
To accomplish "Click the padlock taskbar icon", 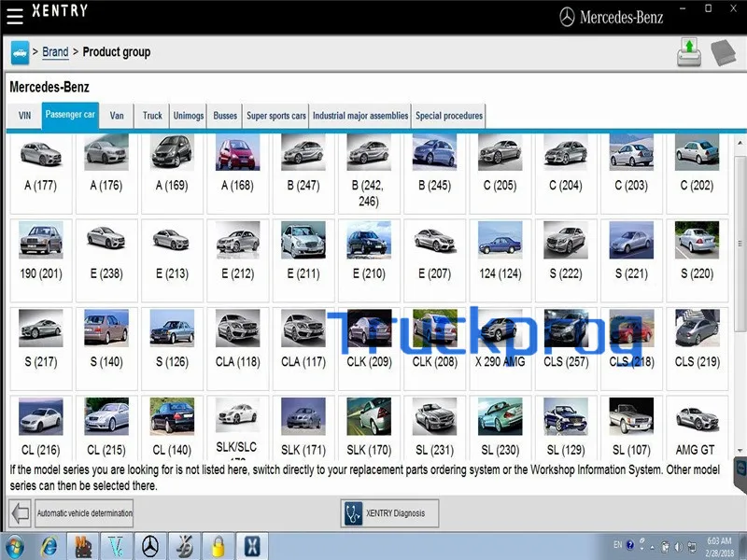I will tap(218, 546).
